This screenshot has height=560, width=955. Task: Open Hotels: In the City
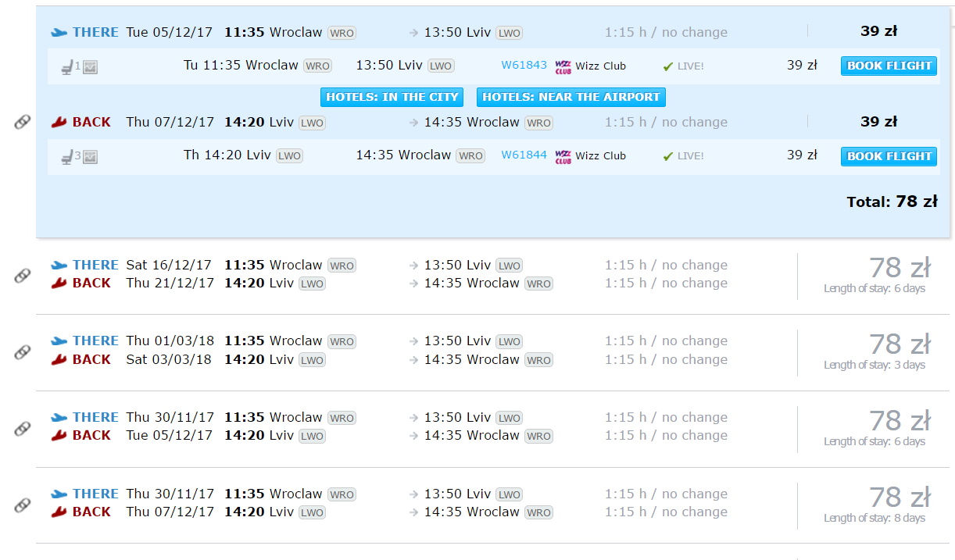coord(392,97)
